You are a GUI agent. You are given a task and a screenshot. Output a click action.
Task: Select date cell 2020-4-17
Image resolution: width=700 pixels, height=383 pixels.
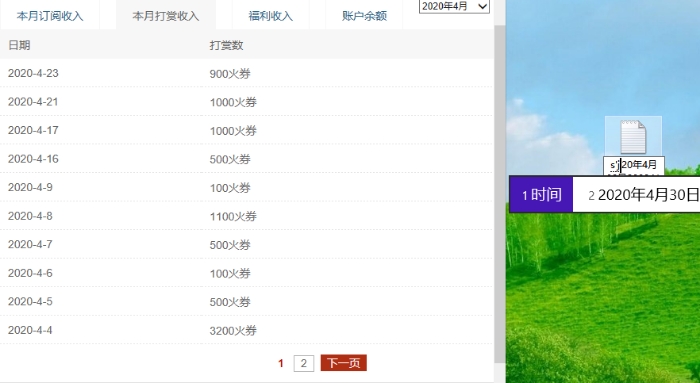tap(33, 130)
